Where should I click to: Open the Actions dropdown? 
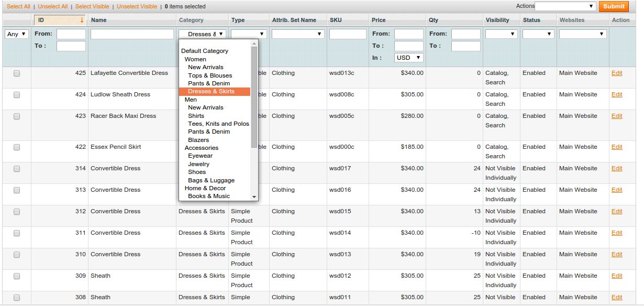pyautogui.click(x=565, y=6)
